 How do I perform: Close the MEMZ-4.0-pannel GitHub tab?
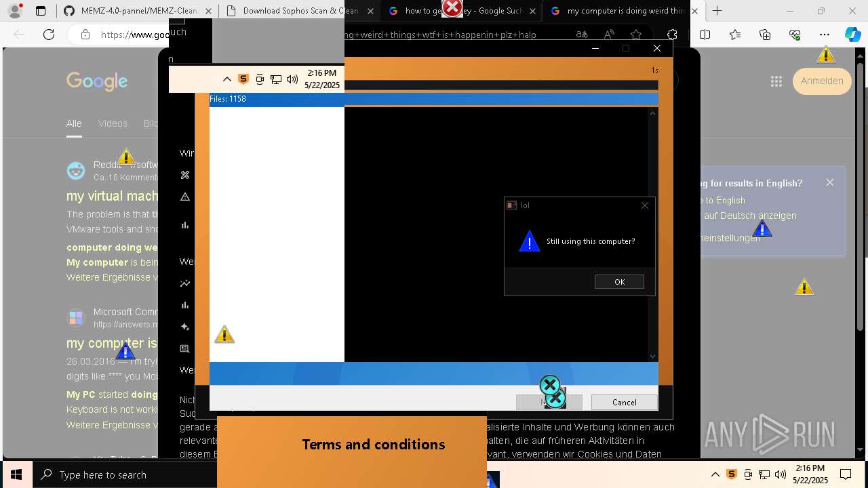point(208,11)
